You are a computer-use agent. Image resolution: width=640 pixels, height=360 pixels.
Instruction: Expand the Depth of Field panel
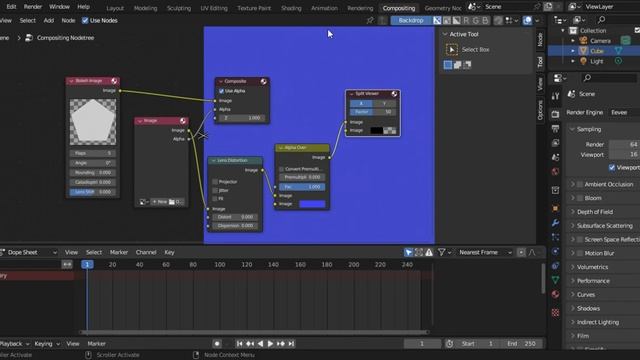pos(573,212)
